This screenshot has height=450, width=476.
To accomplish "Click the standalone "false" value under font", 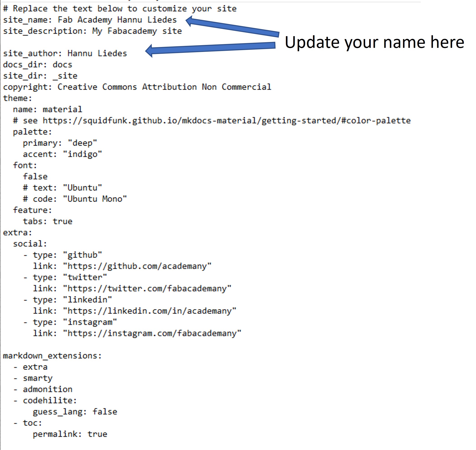I will click(x=35, y=177).
